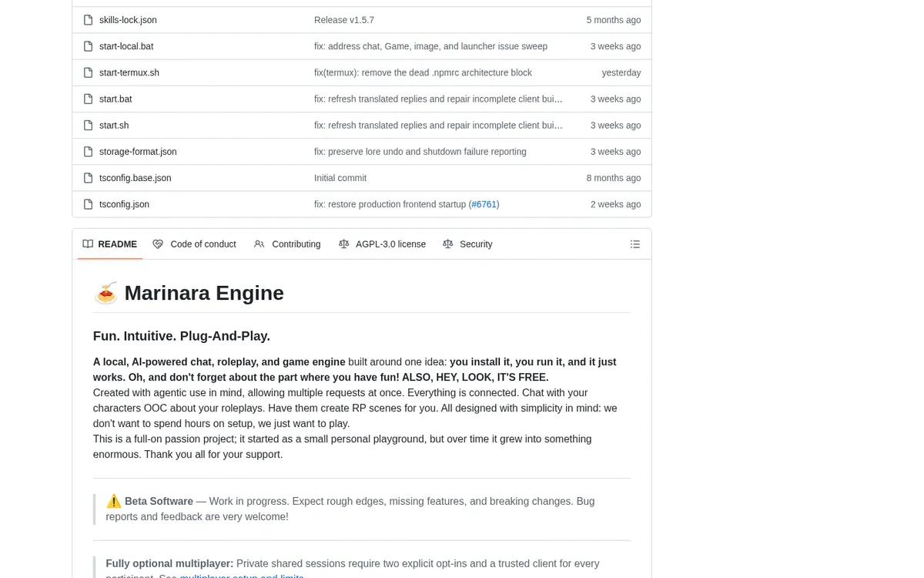This screenshot has width=924, height=578.
Task: Click file icon beside tsconfig.json
Action: (x=89, y=204)
